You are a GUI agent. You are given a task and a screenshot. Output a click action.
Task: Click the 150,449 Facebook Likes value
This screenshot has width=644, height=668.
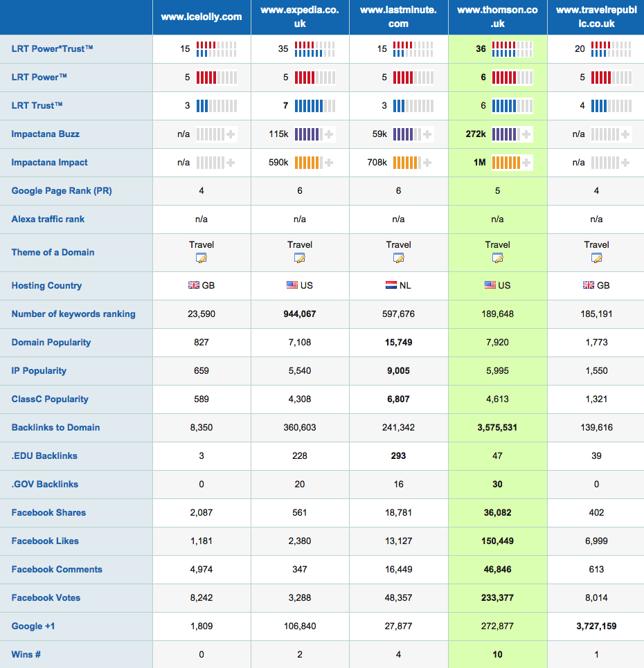click(497, 541)
